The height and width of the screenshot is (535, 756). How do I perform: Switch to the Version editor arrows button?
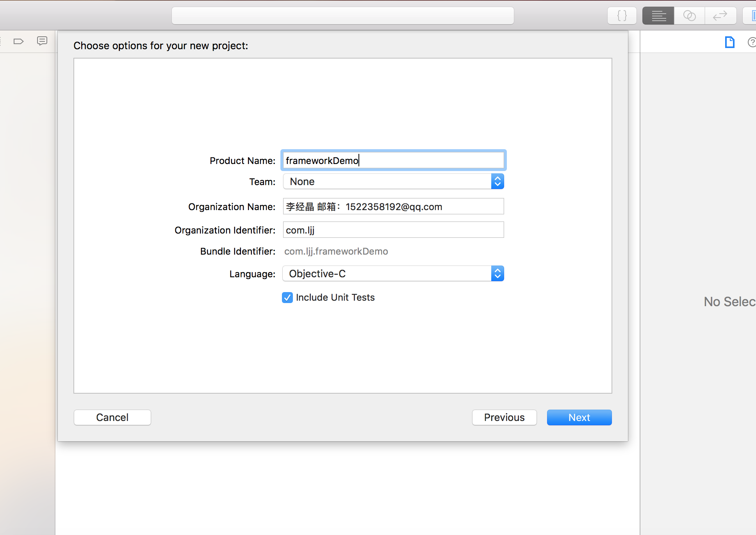tap(720, 16)
